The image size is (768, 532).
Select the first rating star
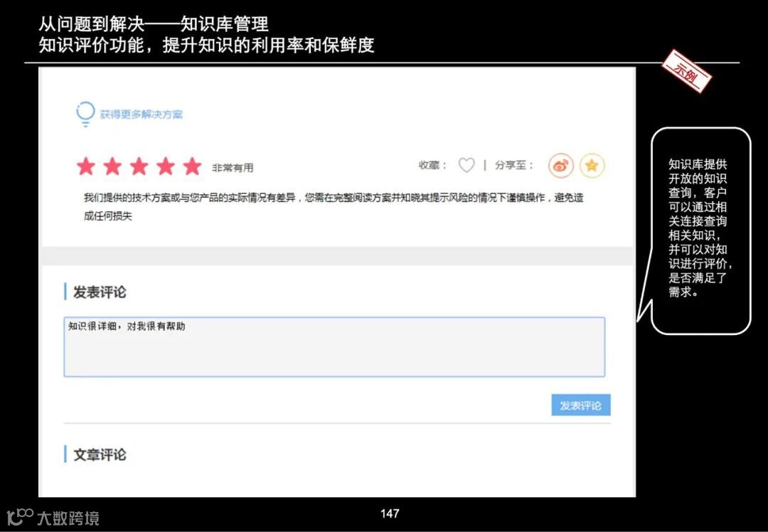[86, 166]
